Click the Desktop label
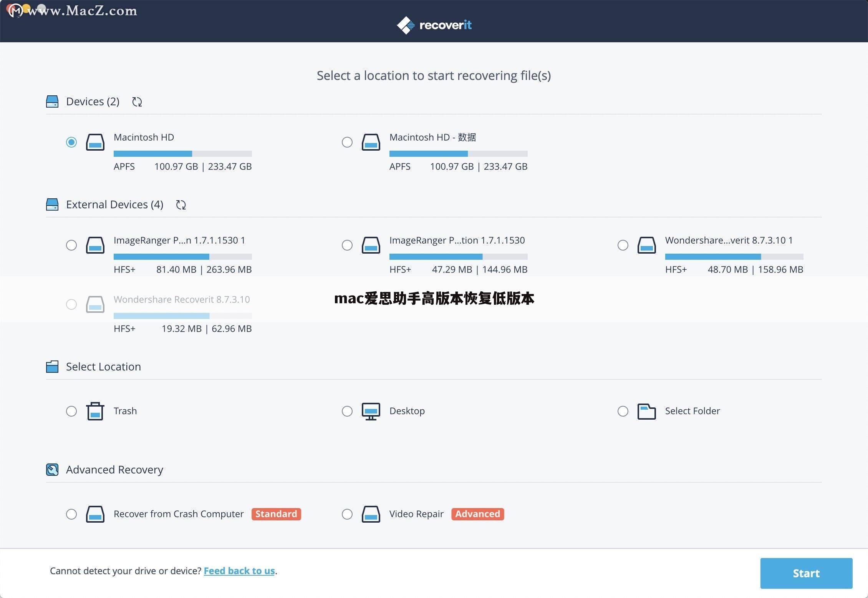 [x=407, y=411]
